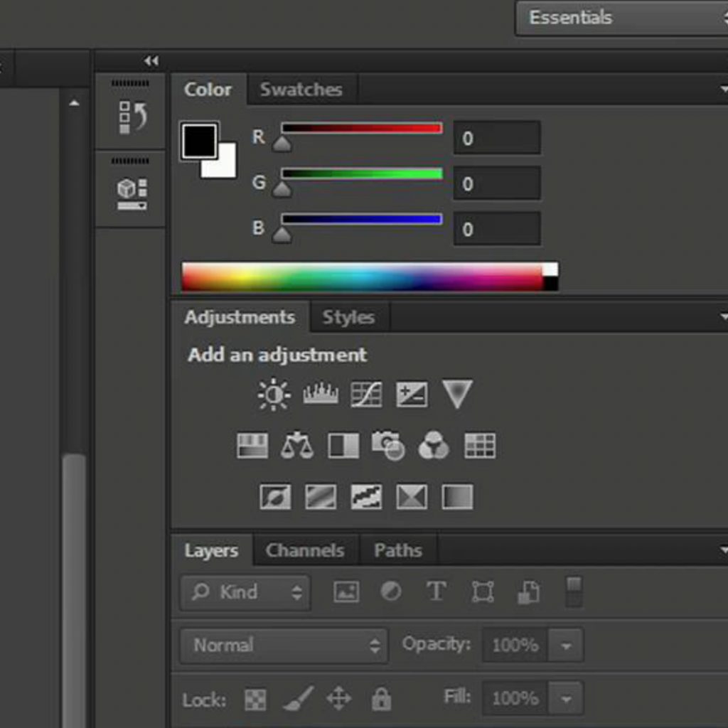The height and width of the screenshot is (728, 728).
Task: Add a Color Balance adjustment
Action: (x=297, y=446)
